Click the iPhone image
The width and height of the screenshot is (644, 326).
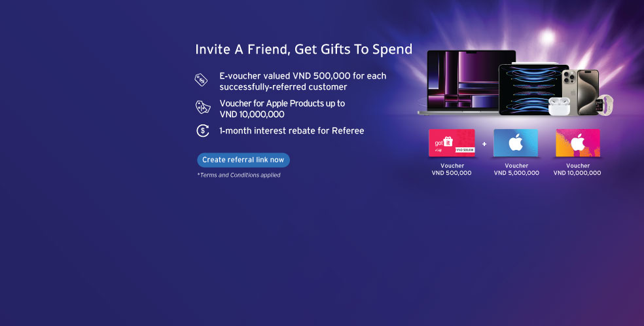[581, 92]
